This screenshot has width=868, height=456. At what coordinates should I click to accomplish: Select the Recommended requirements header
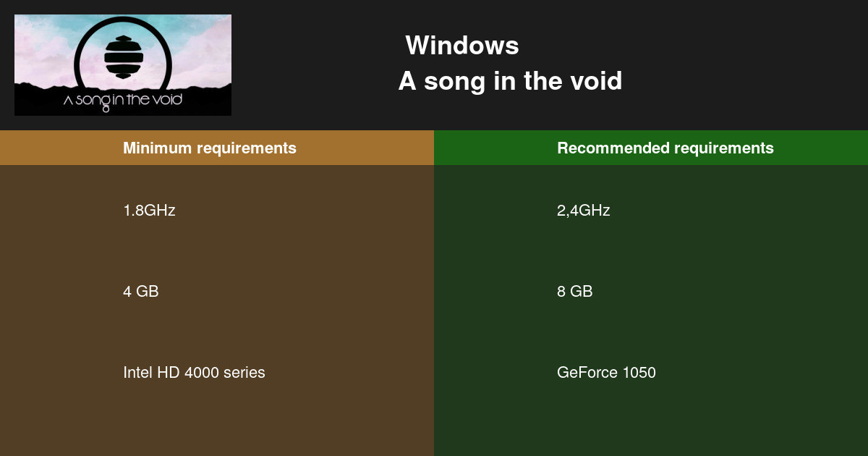[x=665, y=148]
